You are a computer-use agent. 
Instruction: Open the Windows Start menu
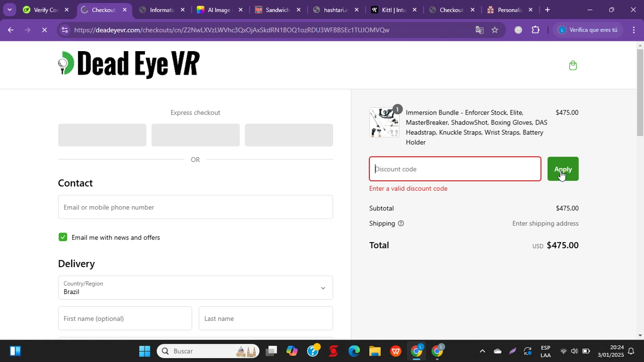pyautogui.click(x=145, y=351)
